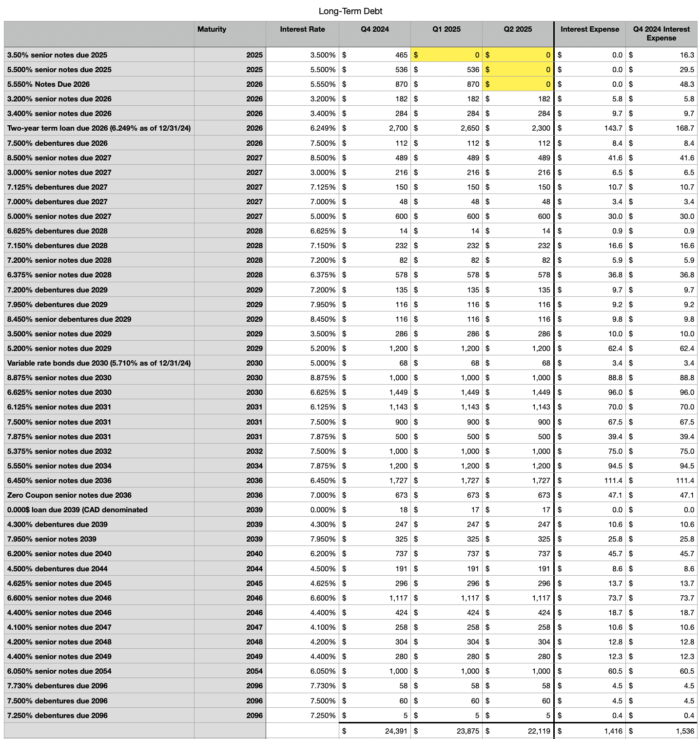Select 6.625% senior notes due 2030 label
The width and height of the screenshot is (700, 739).
(59, 392)
